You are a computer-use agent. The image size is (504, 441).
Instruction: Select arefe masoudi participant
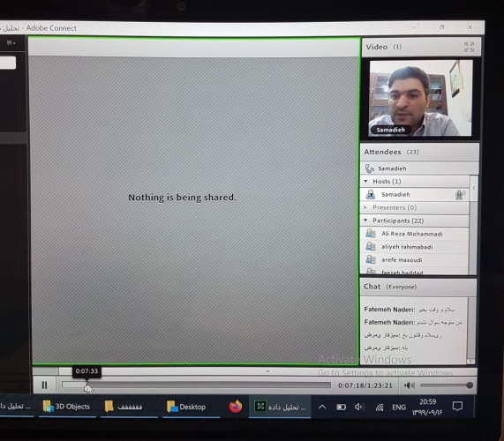click(414, 260)
